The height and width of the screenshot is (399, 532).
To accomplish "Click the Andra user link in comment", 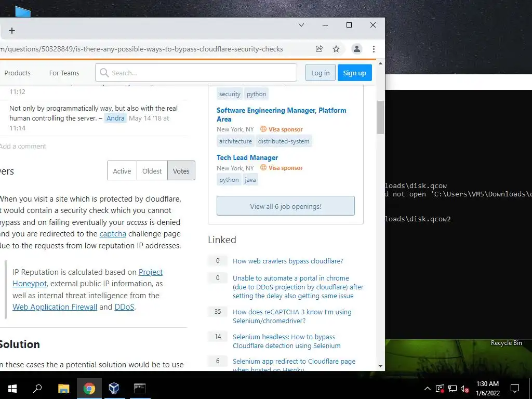I will coord(115,118).
